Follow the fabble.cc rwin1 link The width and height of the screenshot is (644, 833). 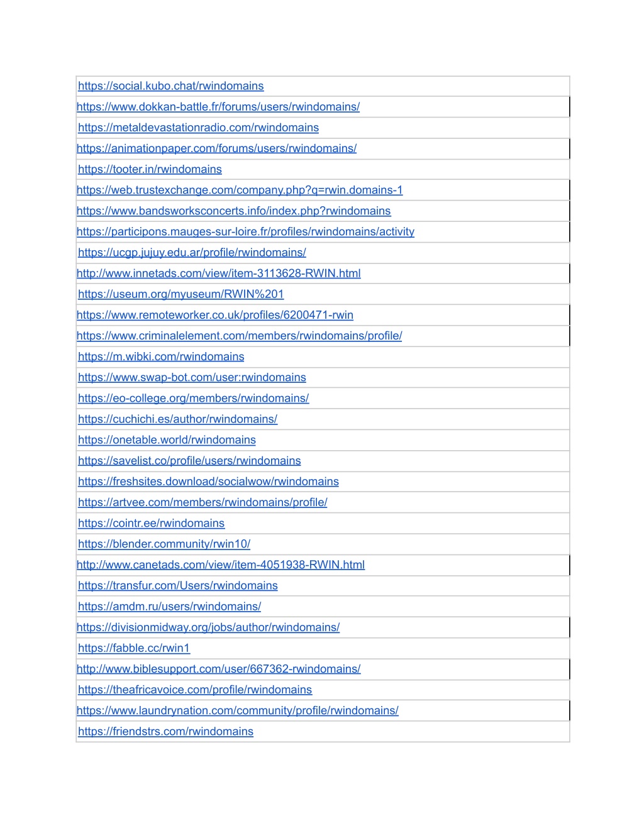pos(134,648)
